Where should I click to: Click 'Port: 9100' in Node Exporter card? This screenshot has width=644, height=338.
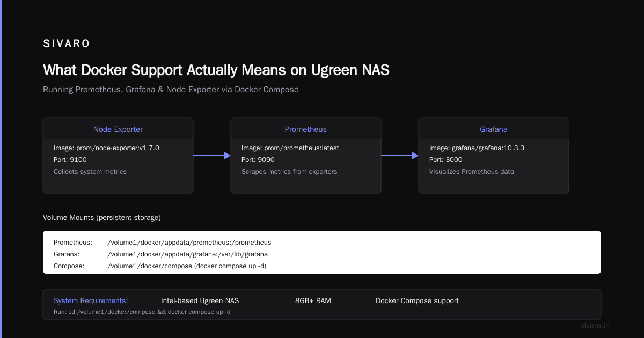coord(70,160)
